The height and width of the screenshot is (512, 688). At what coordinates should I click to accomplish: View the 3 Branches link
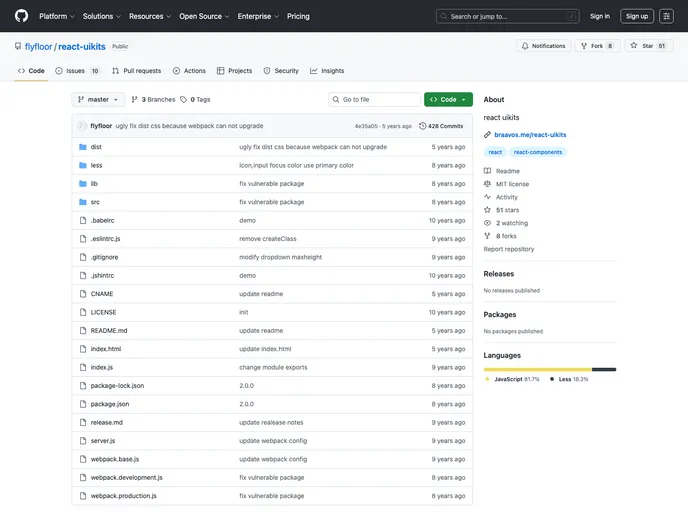point(153,100)
